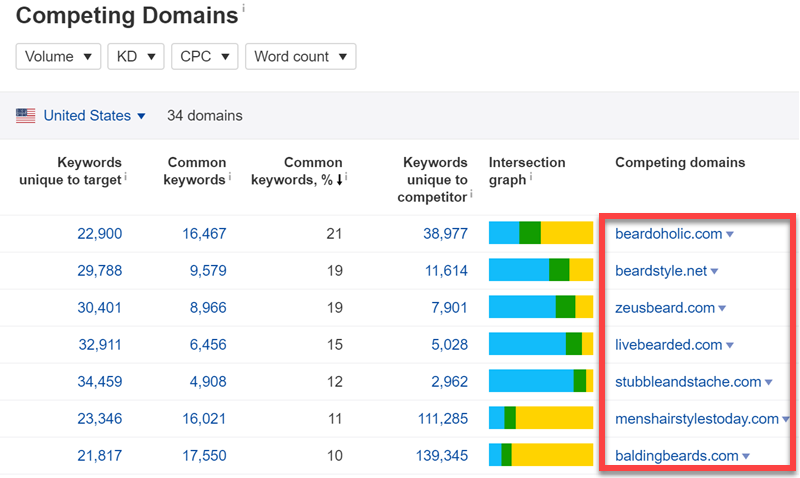Change country from United States dropdown
Screen dimensions: 800x478
[x=94, y=116]
